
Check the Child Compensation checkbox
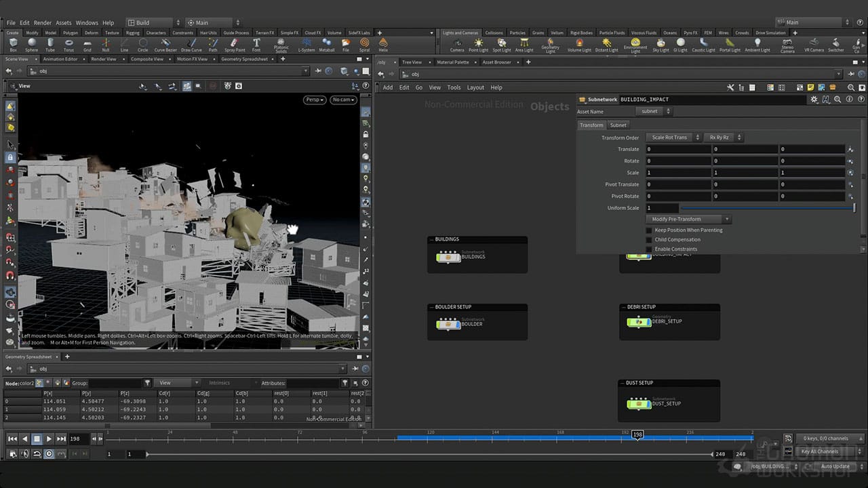pyautogui.click(x=649, y=239)
